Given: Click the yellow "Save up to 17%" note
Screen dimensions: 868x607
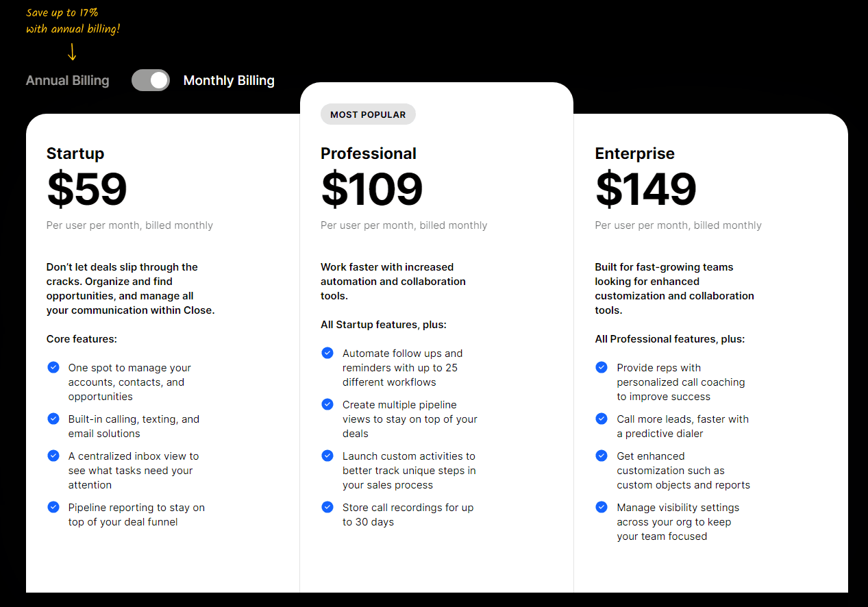Looking at the screenshot, I should [x=62, y=18].
